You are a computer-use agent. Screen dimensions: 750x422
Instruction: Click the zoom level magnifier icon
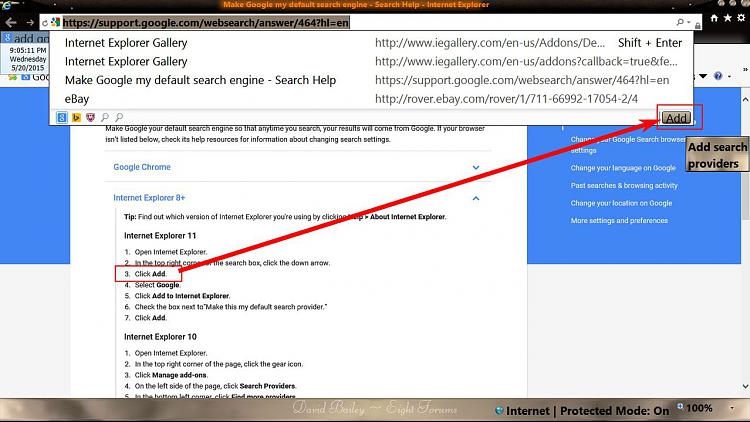pos(680,407)
